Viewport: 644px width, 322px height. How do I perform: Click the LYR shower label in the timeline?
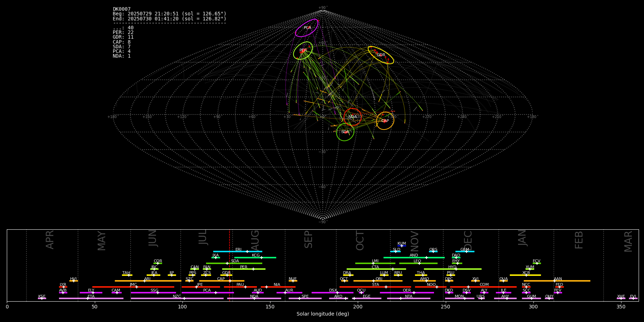tap(63, 285)
